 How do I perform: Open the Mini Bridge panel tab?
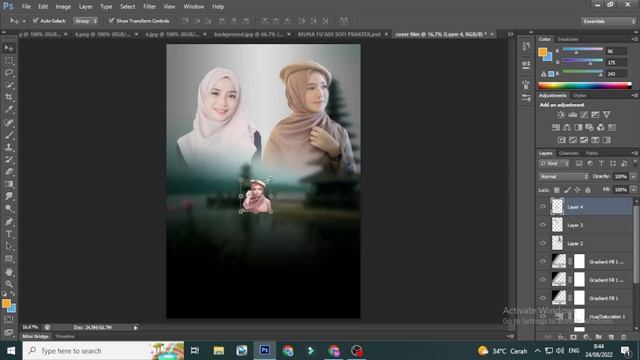[x=36, y=337]
